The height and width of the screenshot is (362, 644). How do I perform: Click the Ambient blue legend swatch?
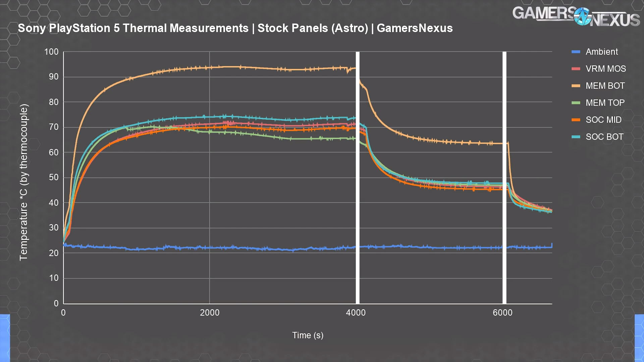[x=576, y=52]
